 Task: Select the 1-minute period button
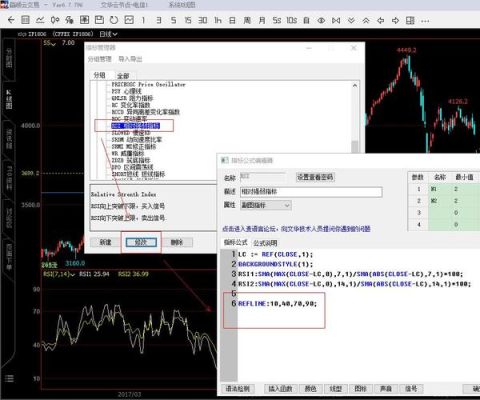coord(143,20)
